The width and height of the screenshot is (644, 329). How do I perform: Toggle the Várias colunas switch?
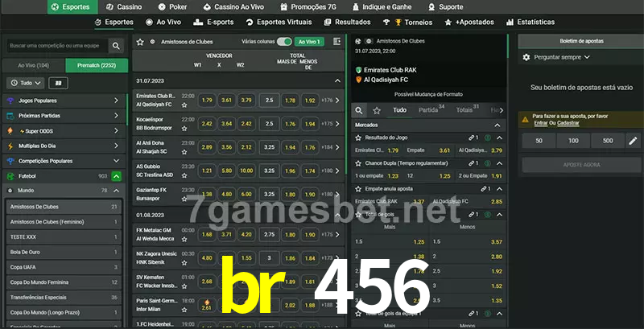(284, 42)
